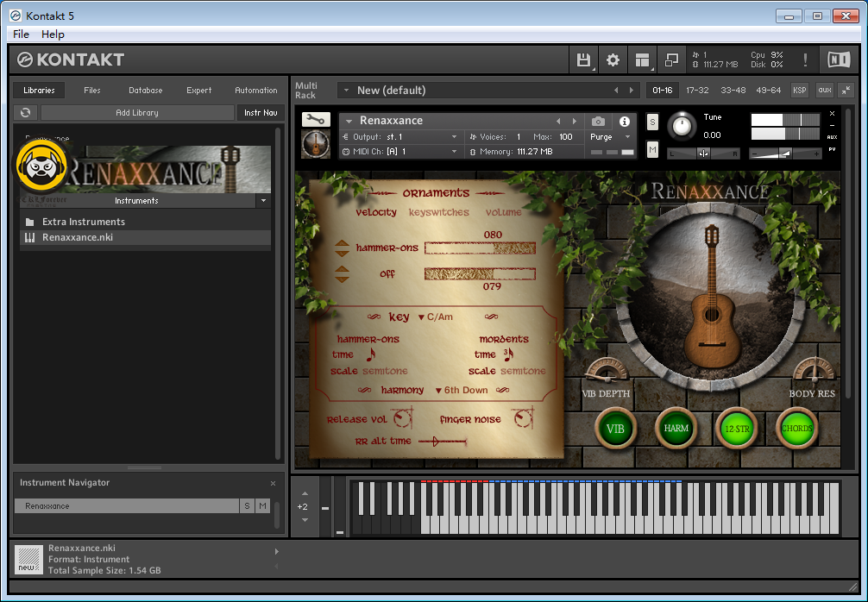Toggle the workspace panel layout icon

642,60
